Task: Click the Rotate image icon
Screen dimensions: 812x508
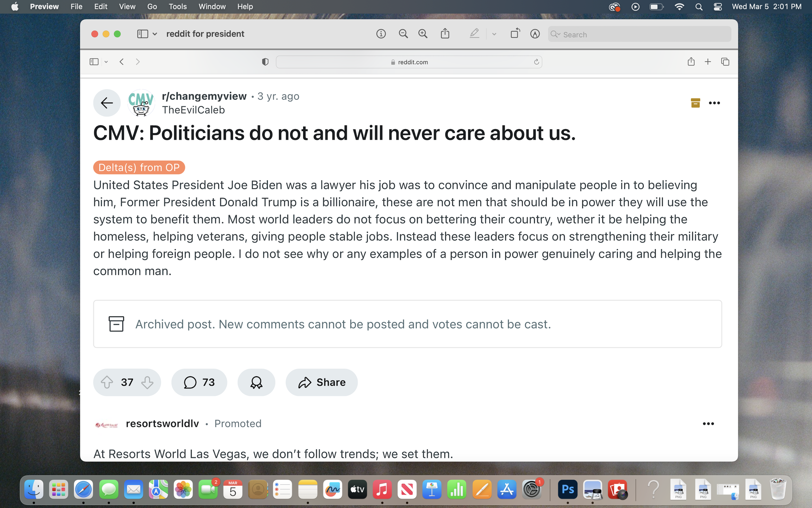Action: click(515, 34)
